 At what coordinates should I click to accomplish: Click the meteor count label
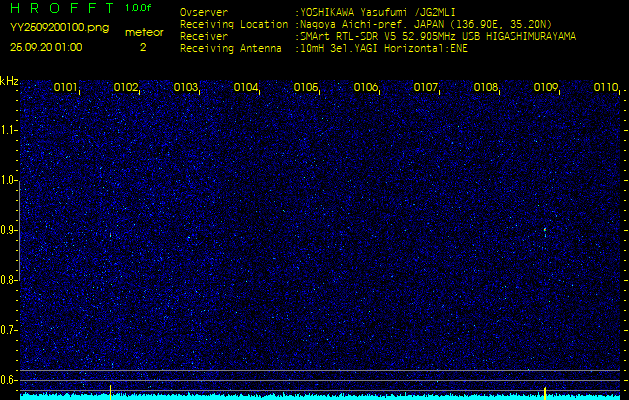click(143, 32)
